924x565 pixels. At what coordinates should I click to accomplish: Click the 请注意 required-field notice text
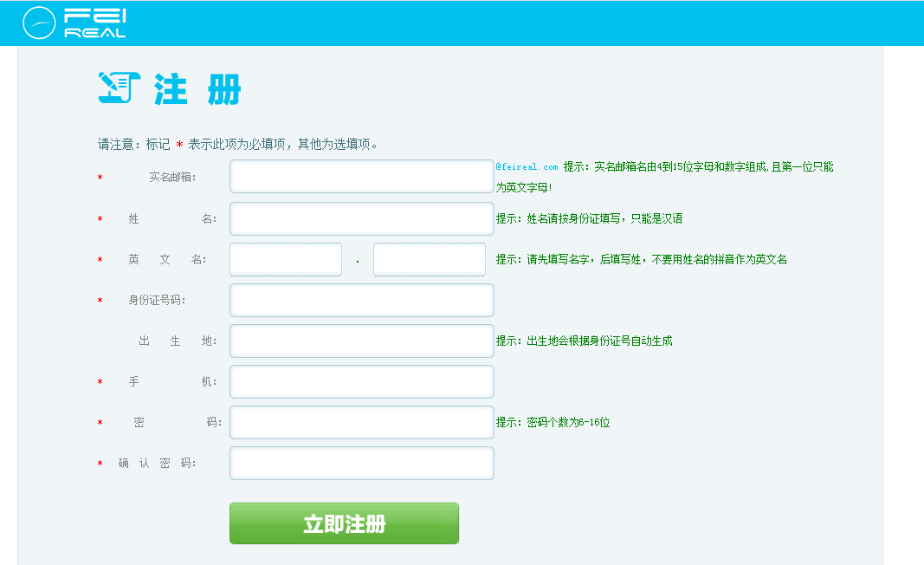[238, 144]
